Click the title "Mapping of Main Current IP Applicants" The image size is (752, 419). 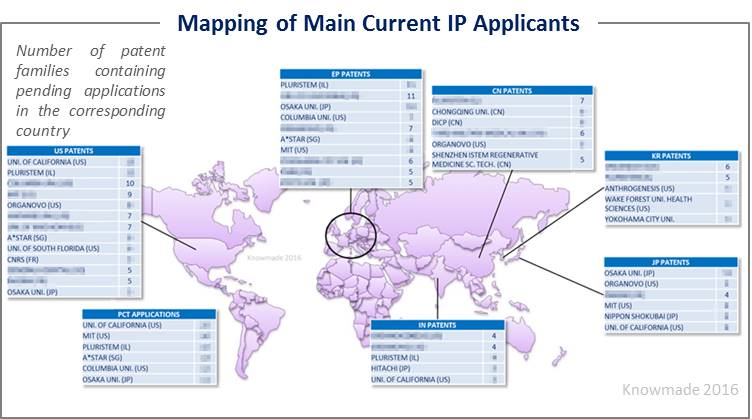pyautogui.click(x=378, y=23)
